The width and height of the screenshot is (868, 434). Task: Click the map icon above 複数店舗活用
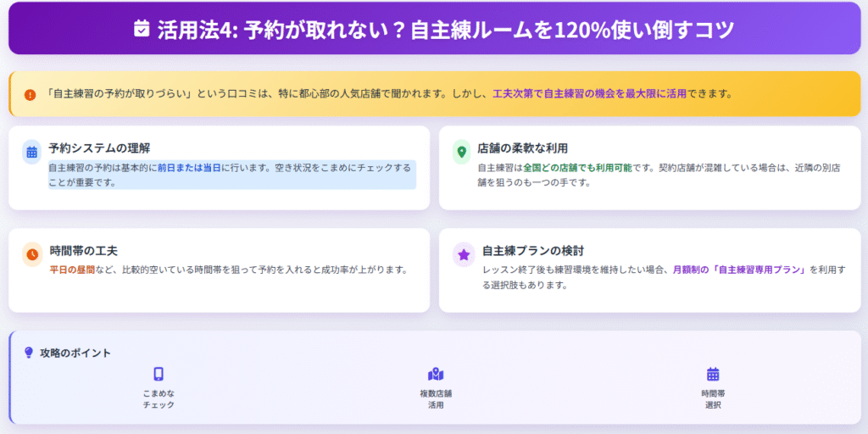tap(436, 374)
